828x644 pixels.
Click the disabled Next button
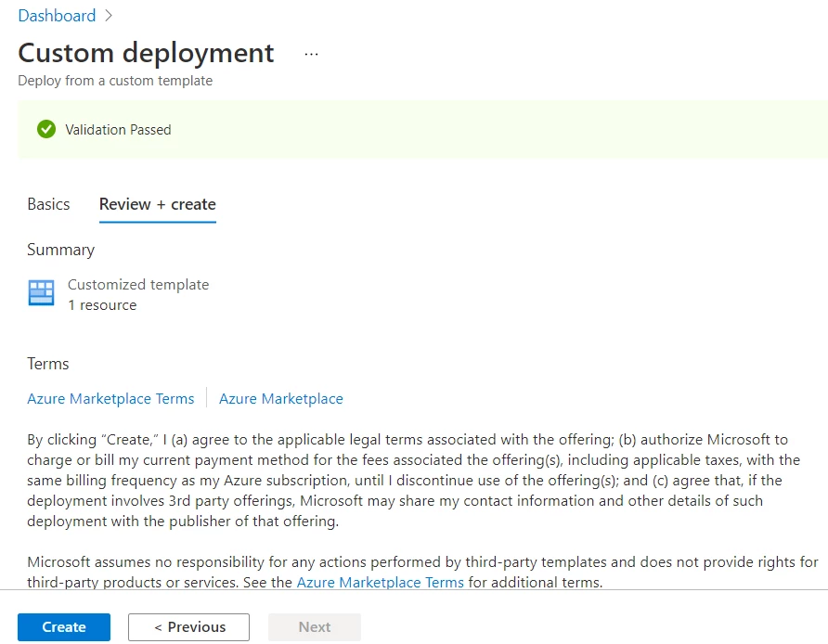tap(315, 627)
